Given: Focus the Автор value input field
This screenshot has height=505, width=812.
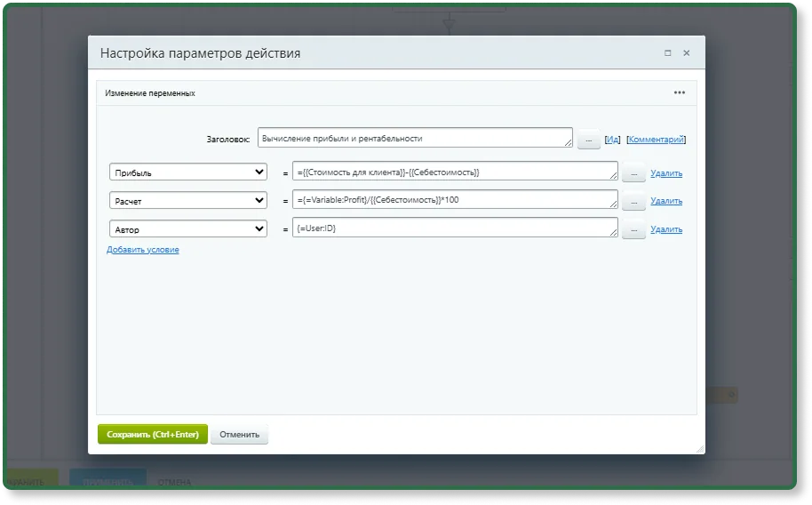Looking at the screenshot, I should point(455,228).
